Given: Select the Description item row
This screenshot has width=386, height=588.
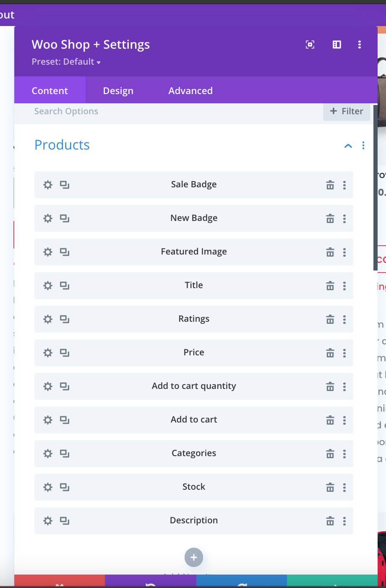Looking at the screenshot, I should [194, 521].
